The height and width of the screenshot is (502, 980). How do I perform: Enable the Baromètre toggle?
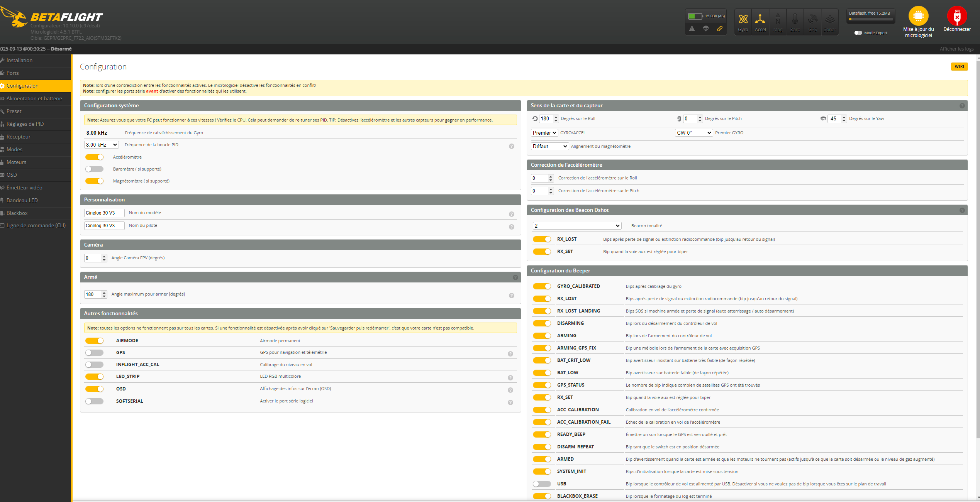coord(94,169)
